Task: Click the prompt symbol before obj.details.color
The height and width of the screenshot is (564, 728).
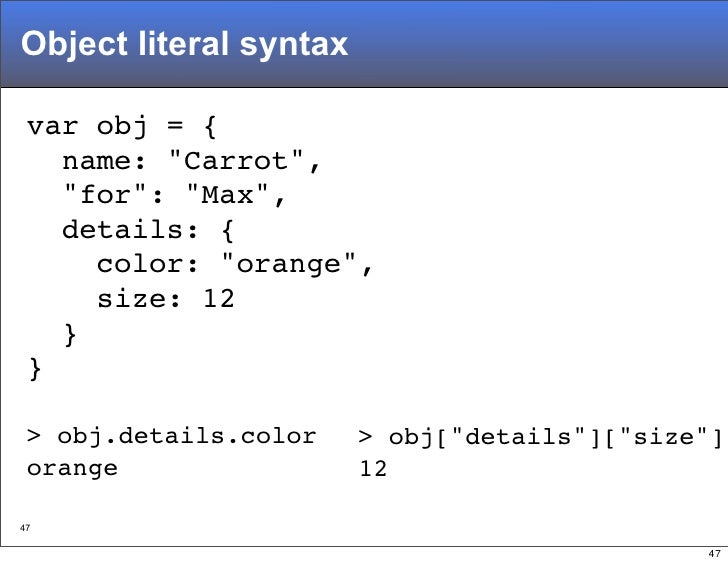Action: 34,435
